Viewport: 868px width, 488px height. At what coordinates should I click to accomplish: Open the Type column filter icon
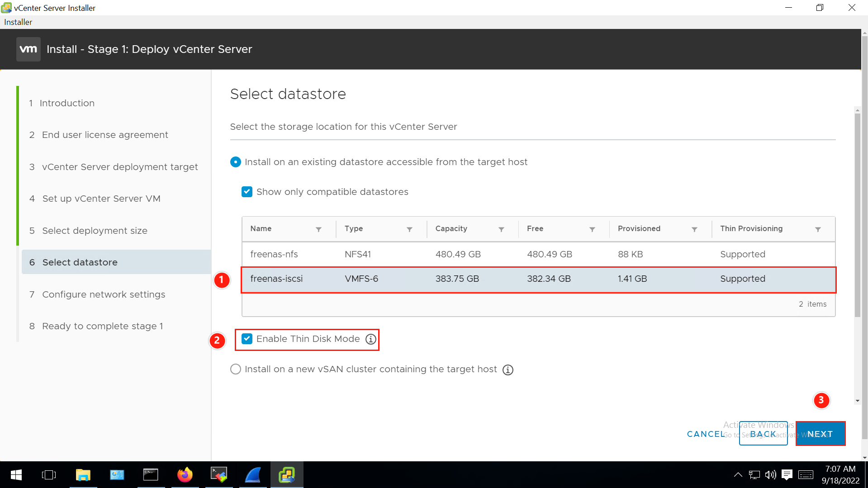(409, 229)
